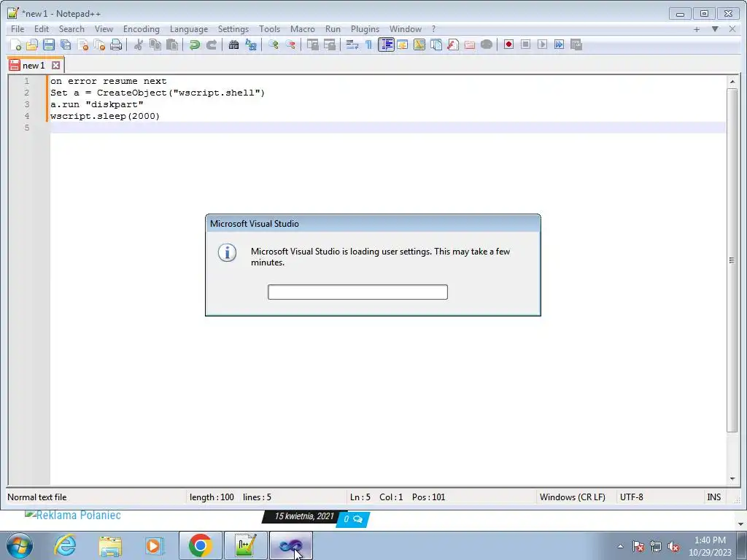
Task: Toggle Show All Characters pilcrow icon
Action: point(368,44)
